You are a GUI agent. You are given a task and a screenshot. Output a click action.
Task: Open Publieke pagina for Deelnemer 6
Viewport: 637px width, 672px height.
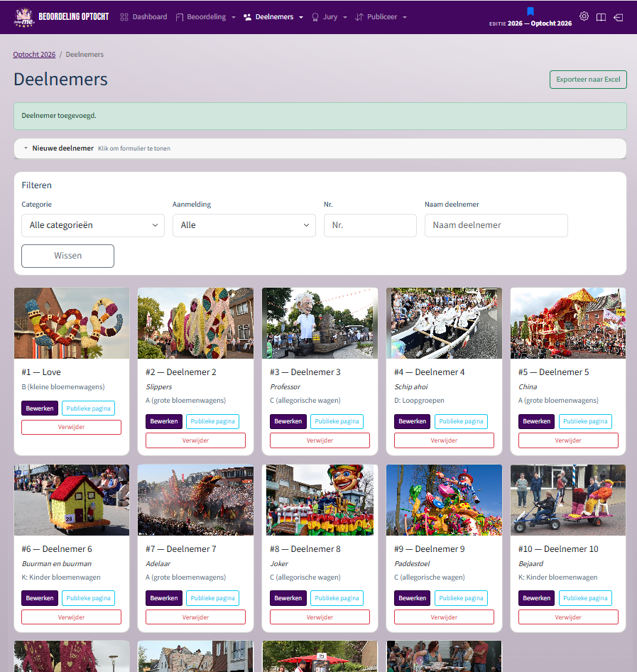[x=88, y=598]
